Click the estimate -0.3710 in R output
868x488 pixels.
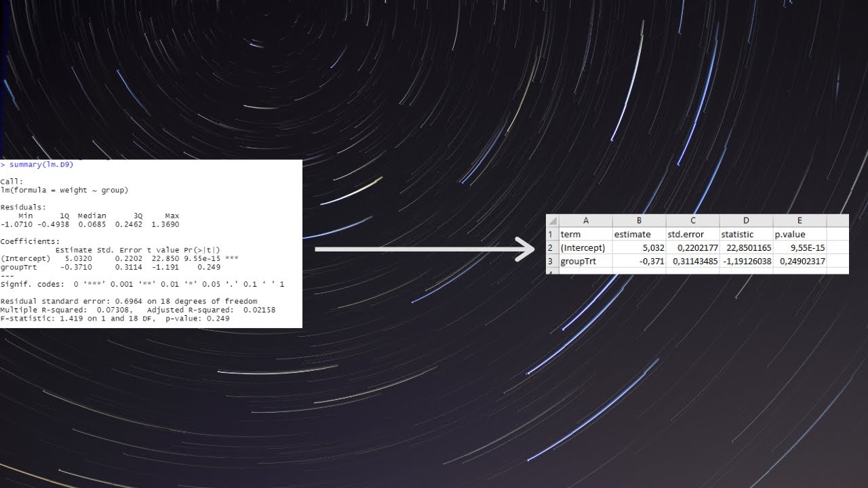pyautogui.click(x=77, y=267)
